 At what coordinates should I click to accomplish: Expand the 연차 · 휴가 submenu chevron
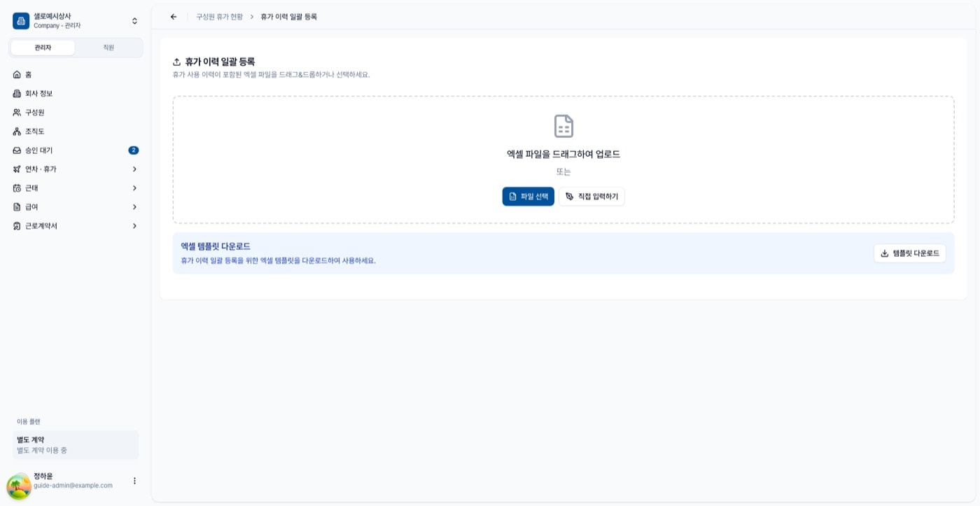tap(134, 169)
